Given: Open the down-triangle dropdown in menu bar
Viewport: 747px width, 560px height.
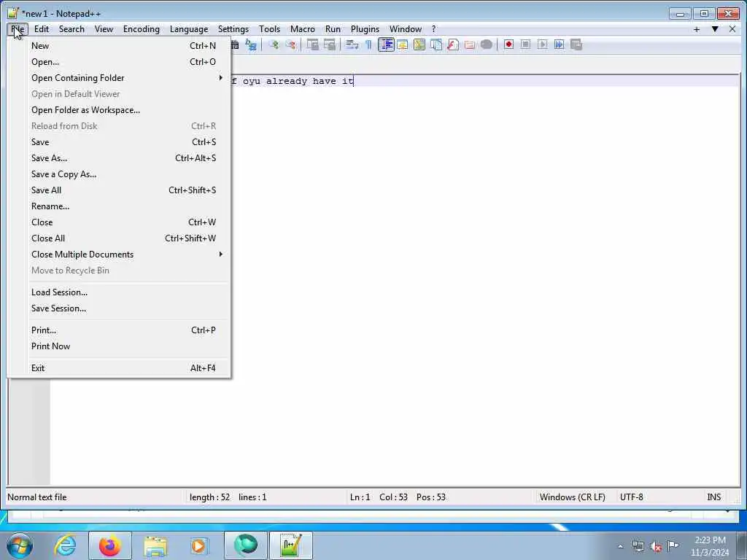Looking at the screenshot, I should [715, 29].
